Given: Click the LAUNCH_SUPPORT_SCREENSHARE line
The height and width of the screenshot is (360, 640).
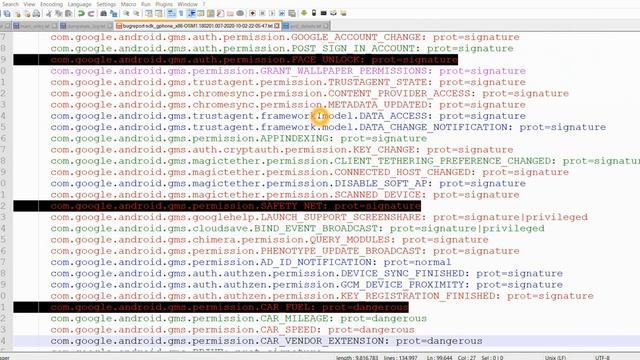Looking at the screenshot, I should click(319, 217).
